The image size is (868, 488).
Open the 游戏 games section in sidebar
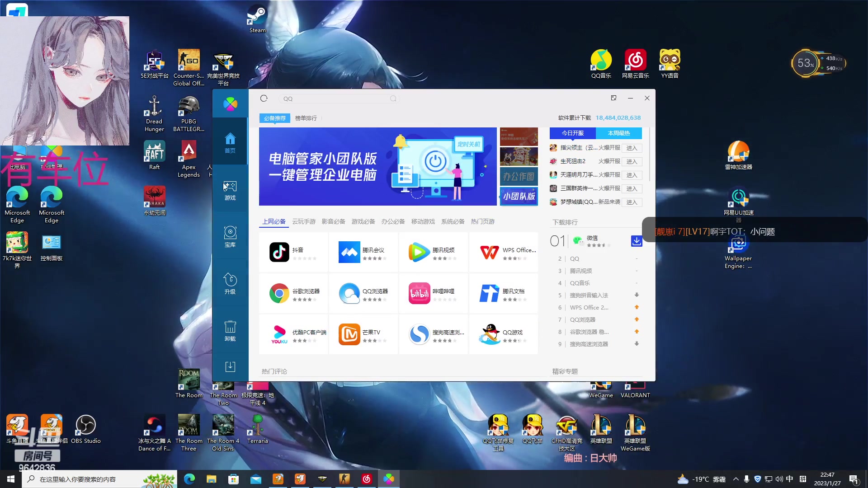pyautogui.click(x=230, y=191)
